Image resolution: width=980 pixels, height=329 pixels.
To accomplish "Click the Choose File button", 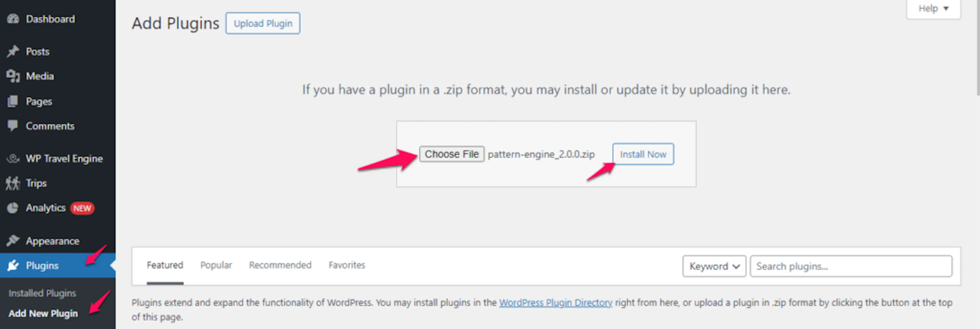I will click(451, 154).
